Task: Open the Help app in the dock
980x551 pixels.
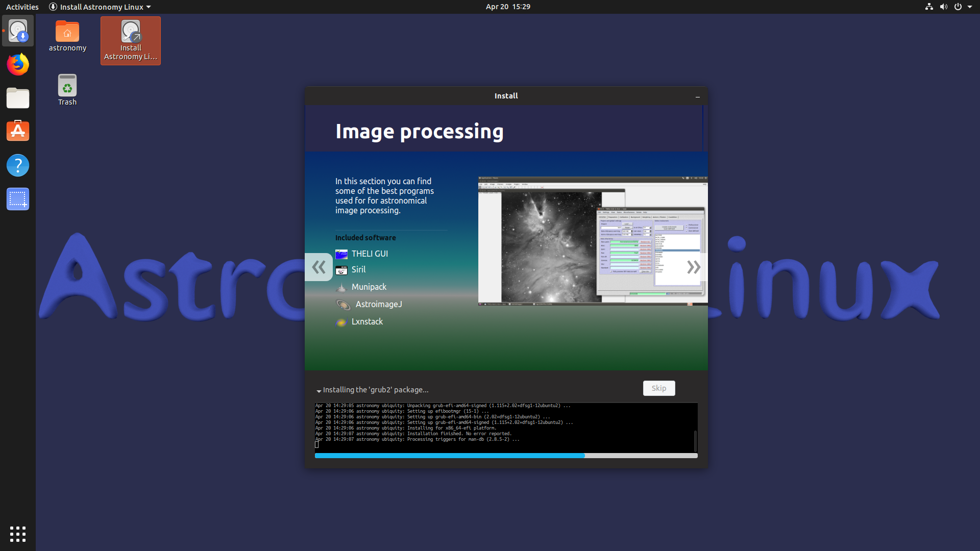Action: click(x=17, y=165)
